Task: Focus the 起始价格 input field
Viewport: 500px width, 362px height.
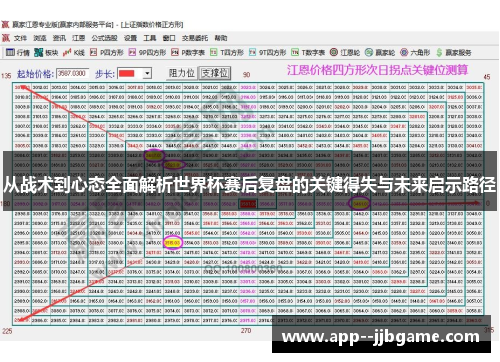Action: (73, 73)
